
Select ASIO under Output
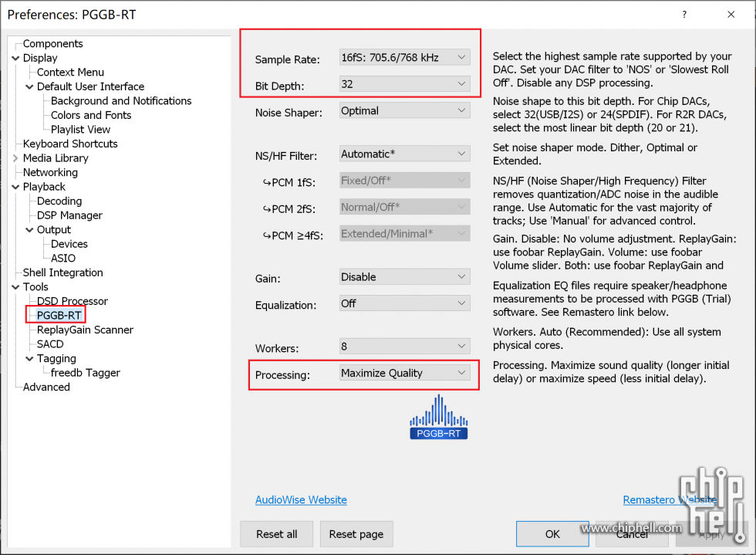pyautogui.click(x=63, y=258)
